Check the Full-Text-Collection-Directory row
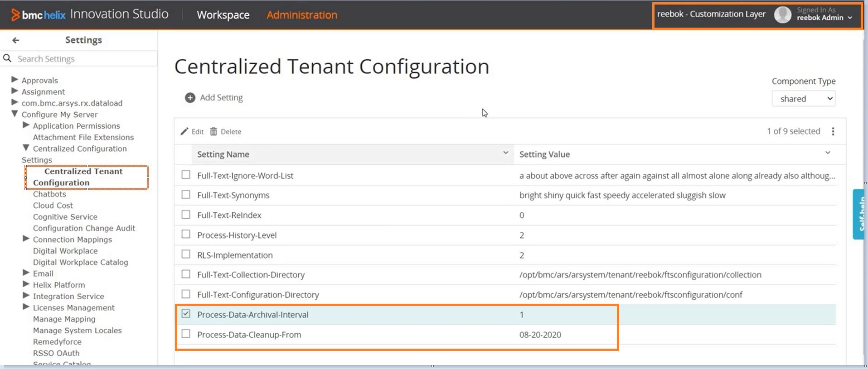The image size is (868, 369). point(186,274)
